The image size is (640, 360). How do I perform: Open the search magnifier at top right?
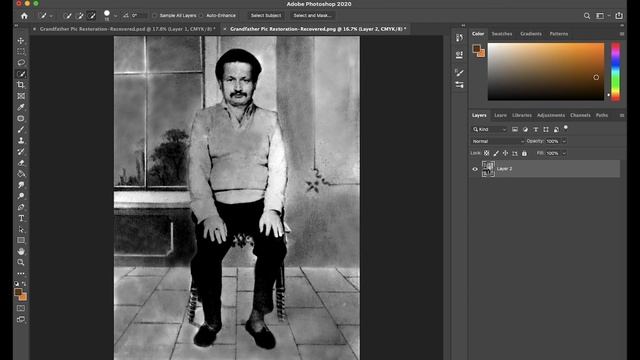click(x=587, y=16)
